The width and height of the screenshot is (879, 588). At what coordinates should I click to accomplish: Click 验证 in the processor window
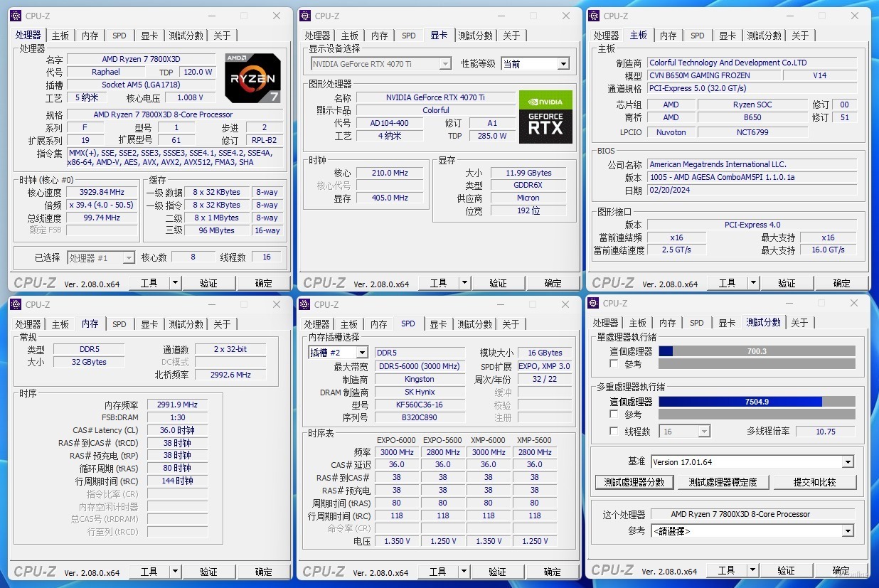208,282
